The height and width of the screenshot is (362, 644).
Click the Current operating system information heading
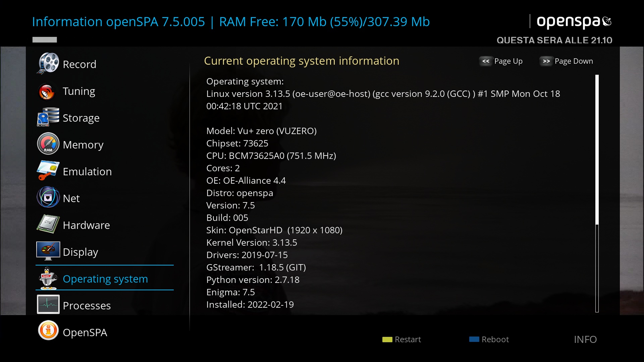(302, 61)
